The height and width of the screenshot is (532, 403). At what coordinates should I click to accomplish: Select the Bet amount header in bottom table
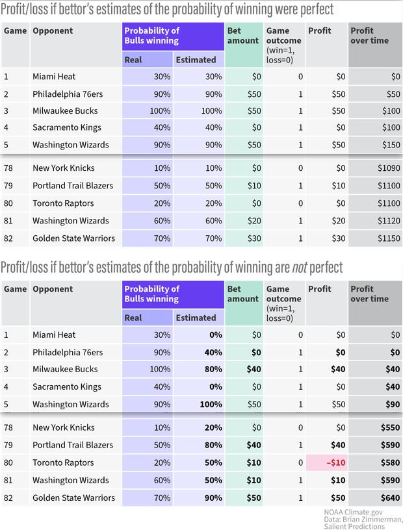tap(244, 303)
